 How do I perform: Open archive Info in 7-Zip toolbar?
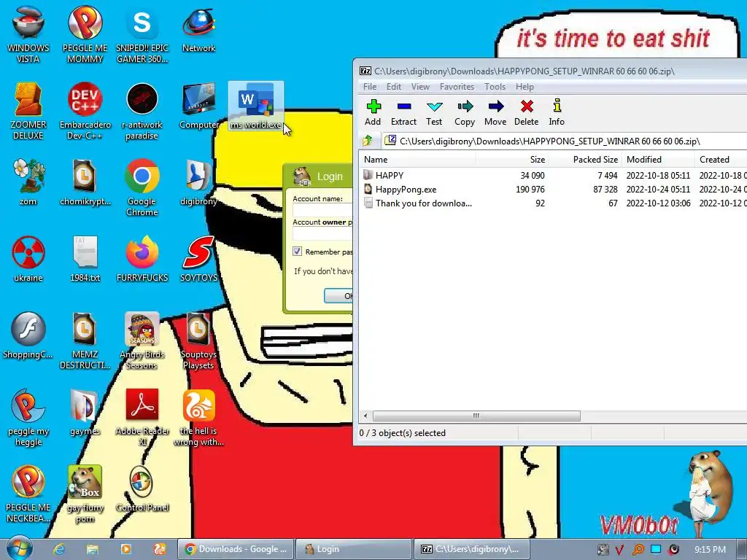pyautogui.click(x=557, y=112)
